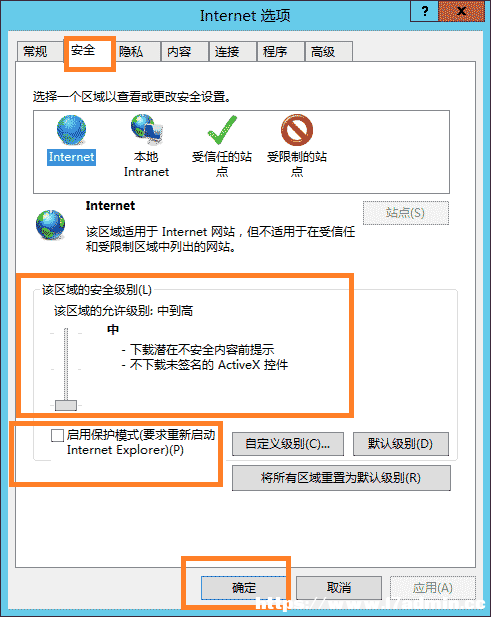Select the 受限制的站点 red prohibited icon
The width and height of the screenshot is (491, 617).
click(x=297, y=130)
